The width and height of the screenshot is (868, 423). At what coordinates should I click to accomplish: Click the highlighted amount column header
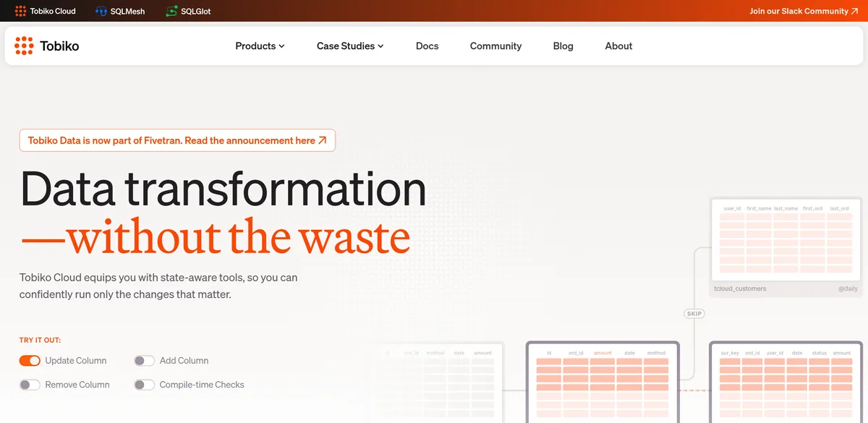pos(603,353)
